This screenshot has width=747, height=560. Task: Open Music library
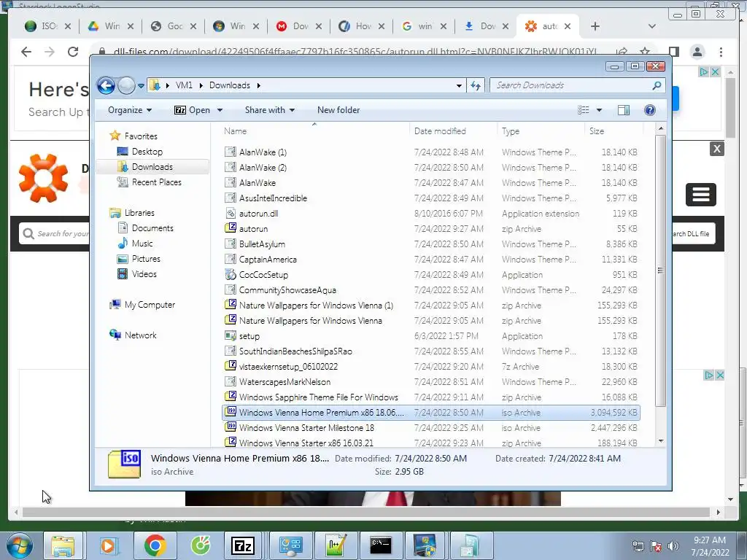tap(142, 244)
